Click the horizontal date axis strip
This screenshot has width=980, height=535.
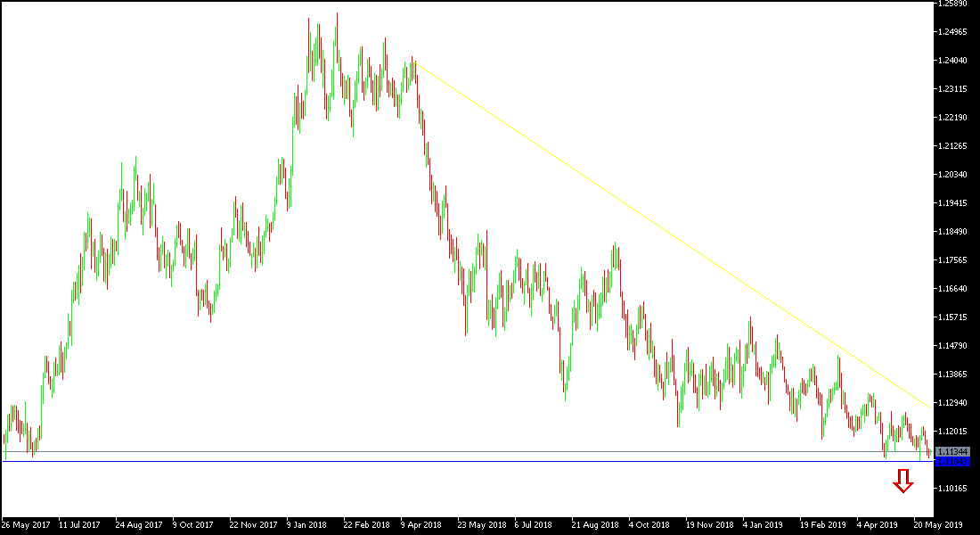[490, 525]
